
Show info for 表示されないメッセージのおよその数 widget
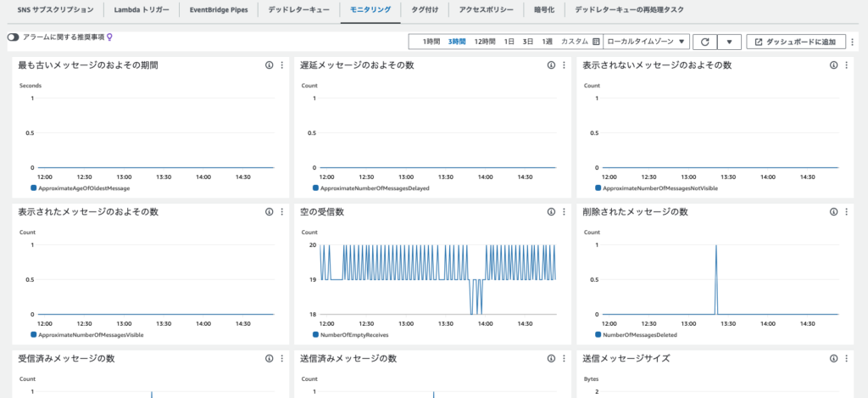[x=834, y=65]
